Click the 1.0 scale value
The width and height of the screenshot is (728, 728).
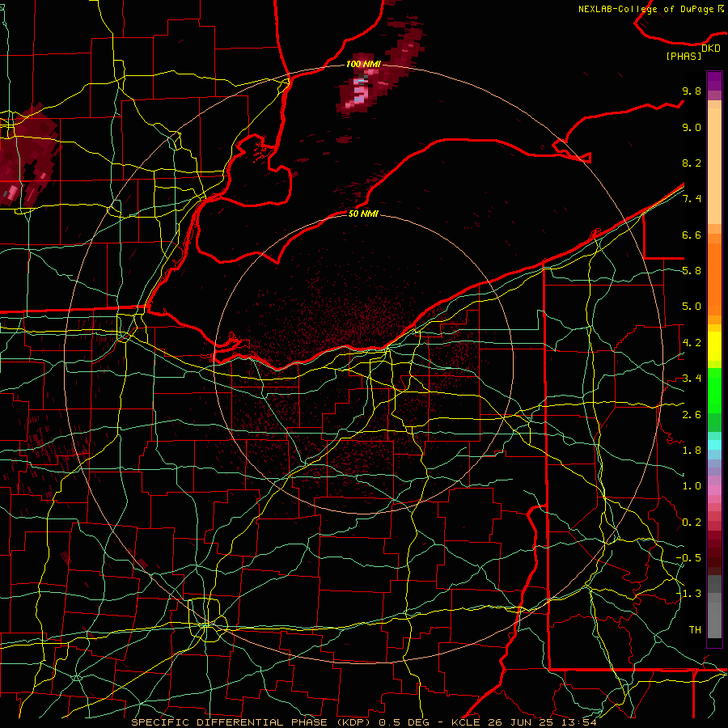click(x=692, y=486)
